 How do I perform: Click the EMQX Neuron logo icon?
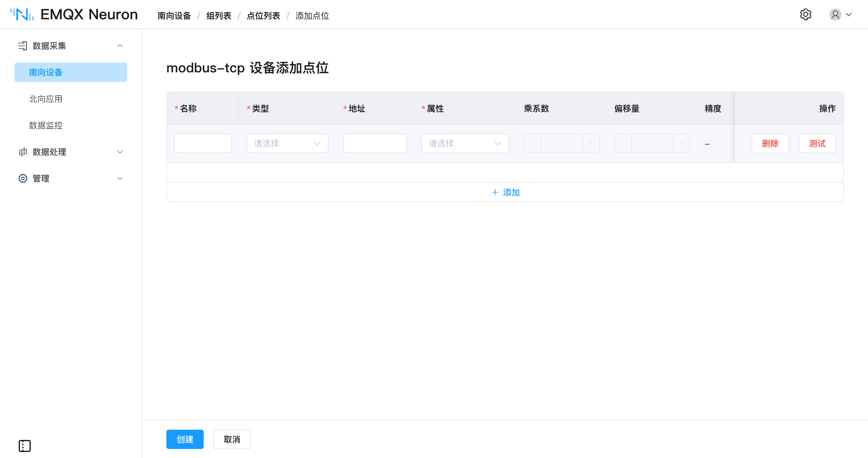[x=22, y=14]
